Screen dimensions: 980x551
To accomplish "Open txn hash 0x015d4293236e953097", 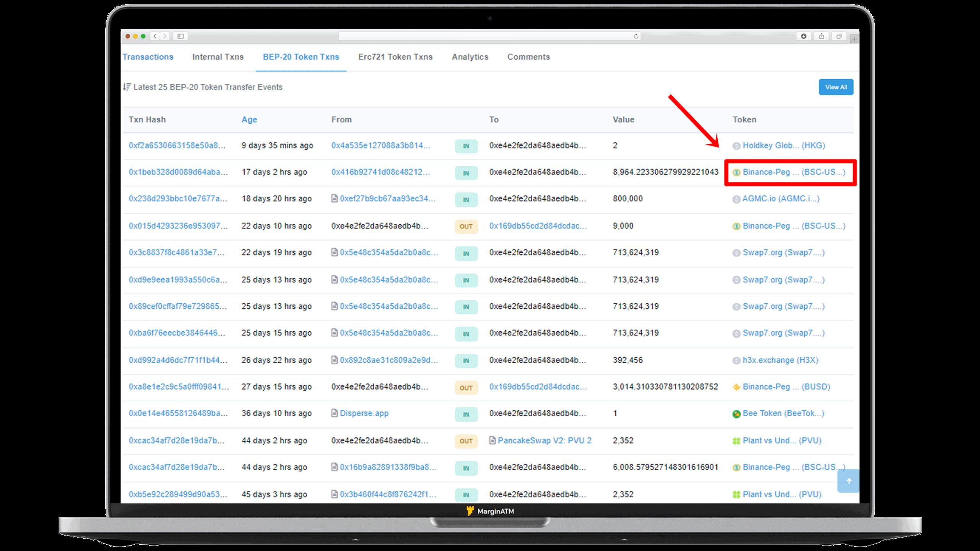I will 178,226.
